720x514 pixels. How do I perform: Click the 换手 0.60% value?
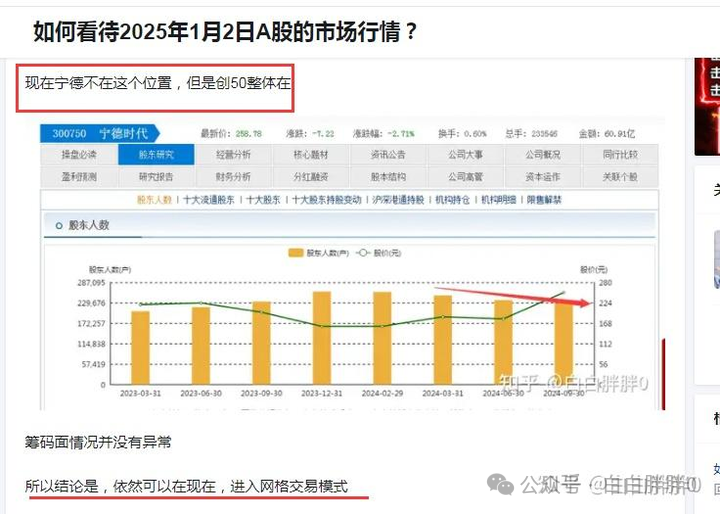[475, 134]
